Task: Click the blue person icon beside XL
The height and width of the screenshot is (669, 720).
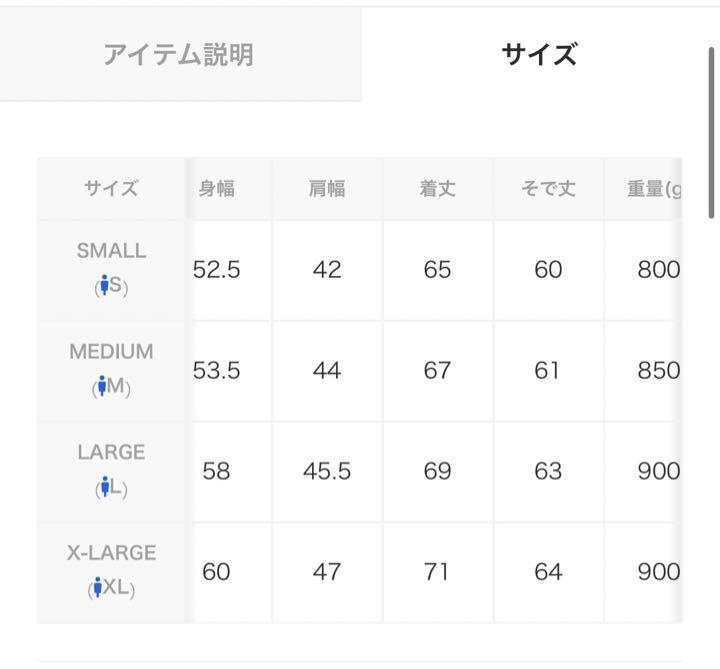Action: pyautogui.click(x=97, y=587)
